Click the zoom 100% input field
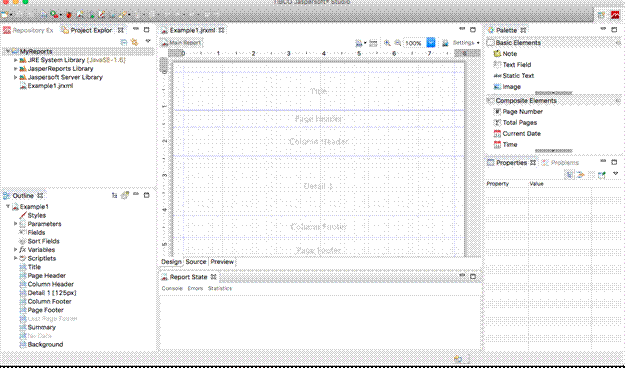This screenshot has width=631, height=372. [x=414, y=43]
